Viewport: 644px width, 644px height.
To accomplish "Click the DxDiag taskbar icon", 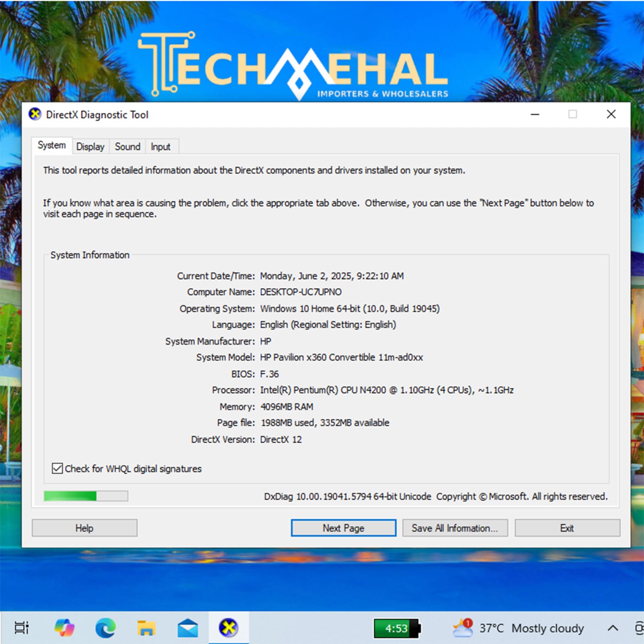I will [x=229, y=627].
